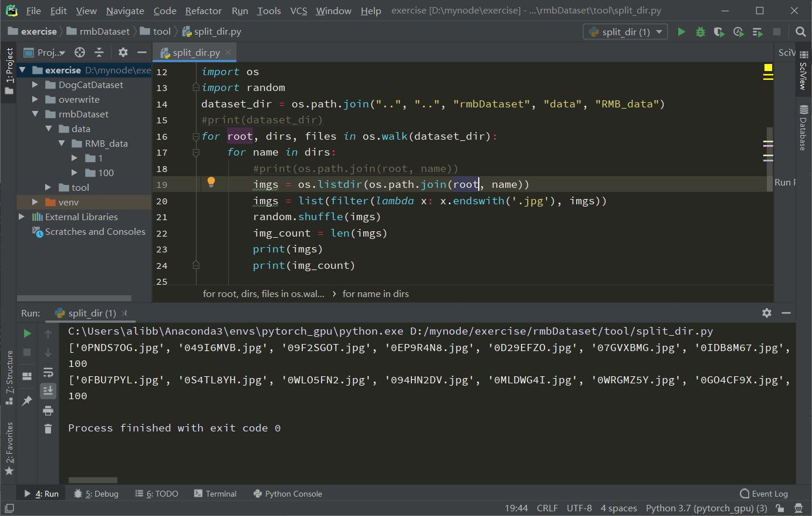Image resolution: width=812 pixels, height=516 pixels.
Task: Open the Event Log
Action: click(x=764, y=494)
